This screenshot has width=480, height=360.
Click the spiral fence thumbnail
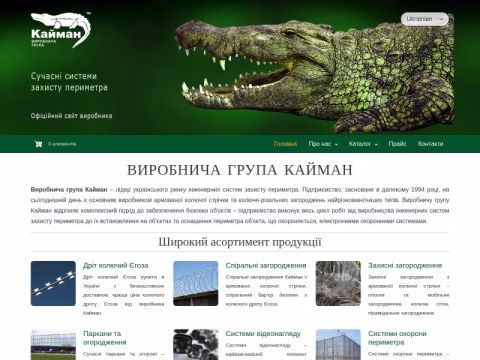[x=196, y=283]
